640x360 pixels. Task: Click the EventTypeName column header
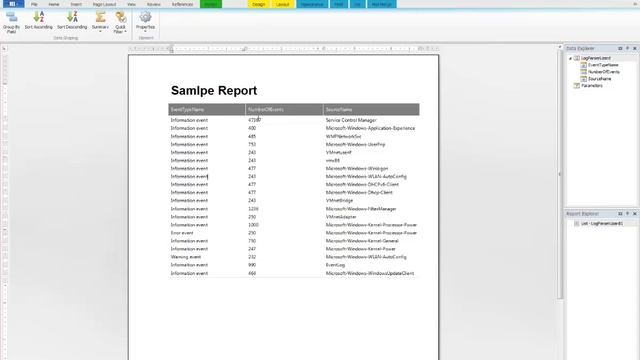[x=207, y=109]
